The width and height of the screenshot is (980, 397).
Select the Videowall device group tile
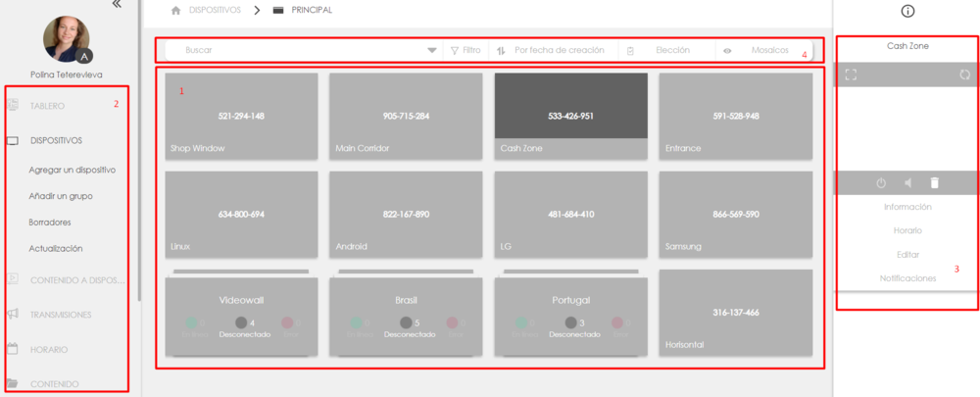click(241, 314)
